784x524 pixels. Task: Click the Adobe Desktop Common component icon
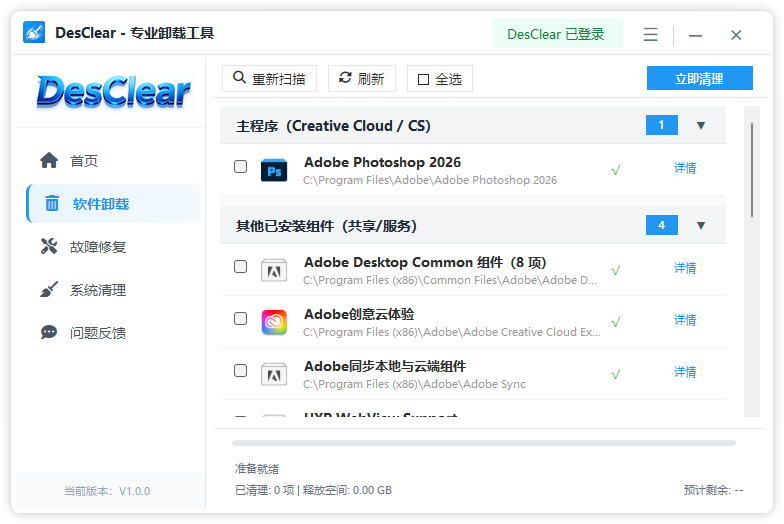point(274,270)
